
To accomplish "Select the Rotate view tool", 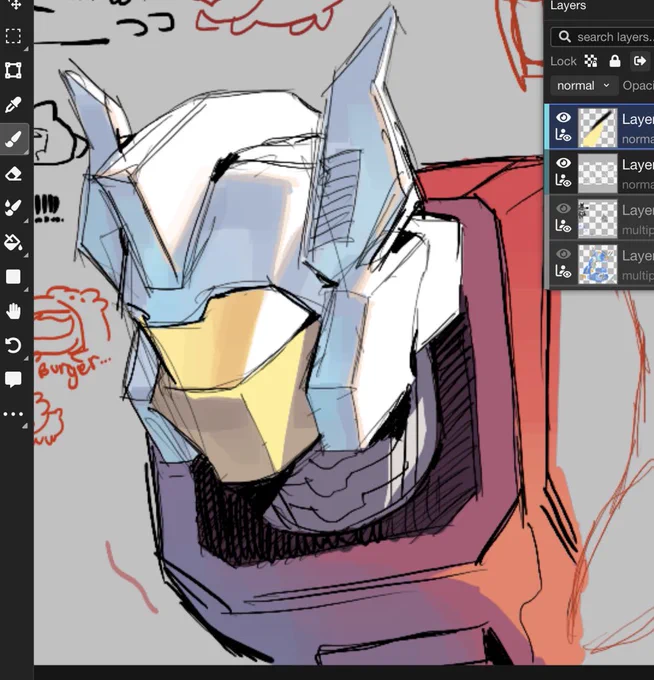I will [13, 345].
